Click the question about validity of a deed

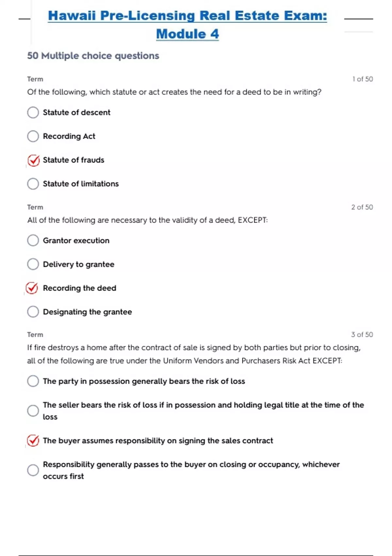pyautogui.click(x=147, y=220)
